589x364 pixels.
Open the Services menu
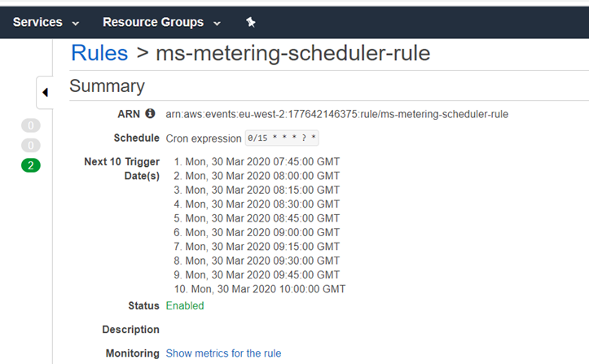coord(37,22)
